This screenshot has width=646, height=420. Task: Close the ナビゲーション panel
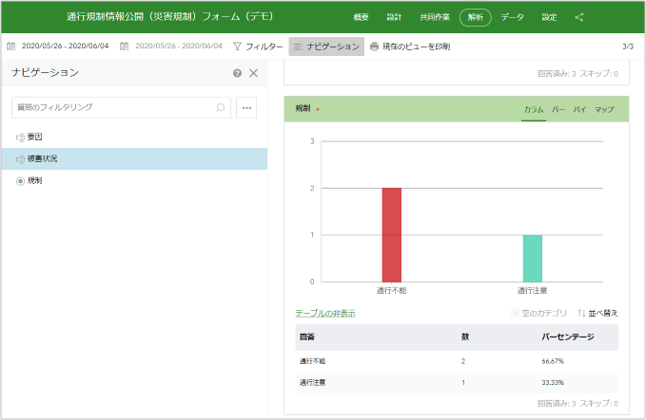(x=254, y=73)
